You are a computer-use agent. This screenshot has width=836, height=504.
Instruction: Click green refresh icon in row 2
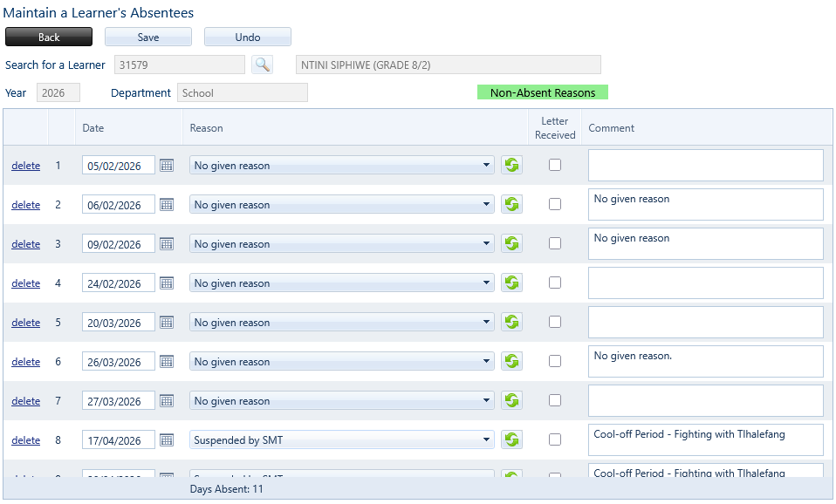pos(512,204)
